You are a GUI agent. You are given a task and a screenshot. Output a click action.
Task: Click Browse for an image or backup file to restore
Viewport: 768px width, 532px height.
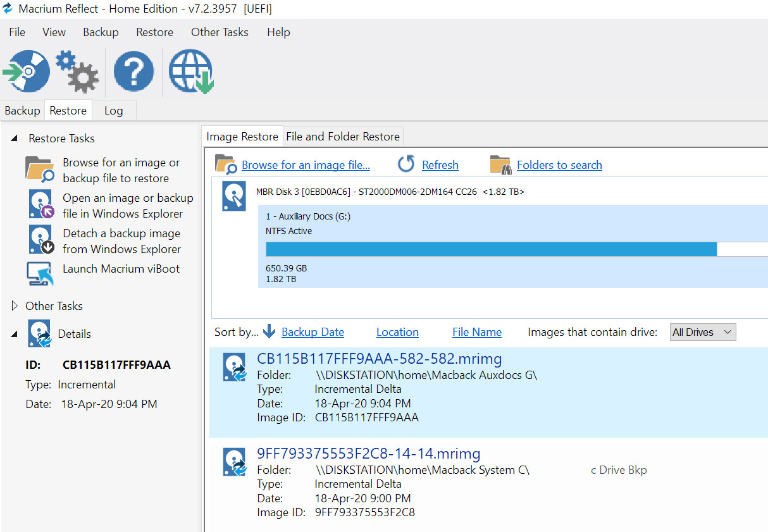pos(121,170)
